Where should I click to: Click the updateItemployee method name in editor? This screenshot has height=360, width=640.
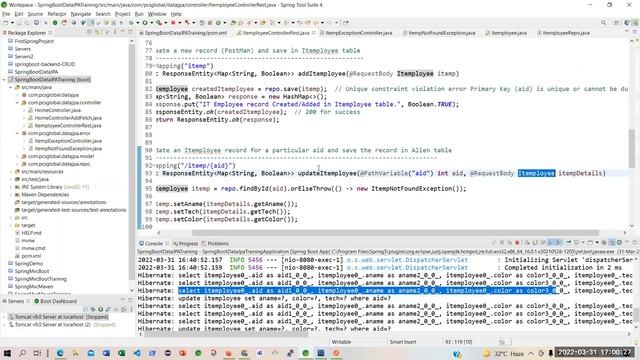click(327, 173)
